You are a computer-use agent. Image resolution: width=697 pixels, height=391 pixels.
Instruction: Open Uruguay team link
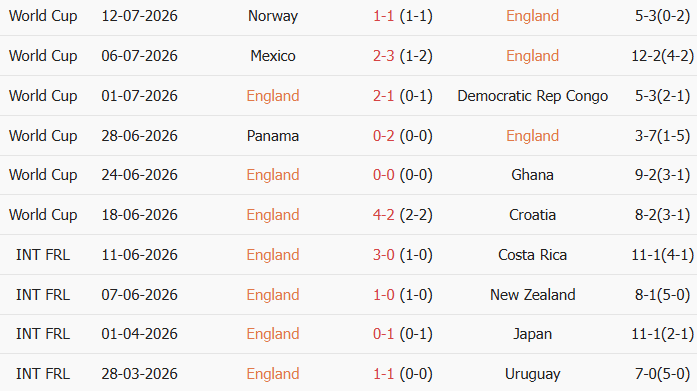(533, 374)
